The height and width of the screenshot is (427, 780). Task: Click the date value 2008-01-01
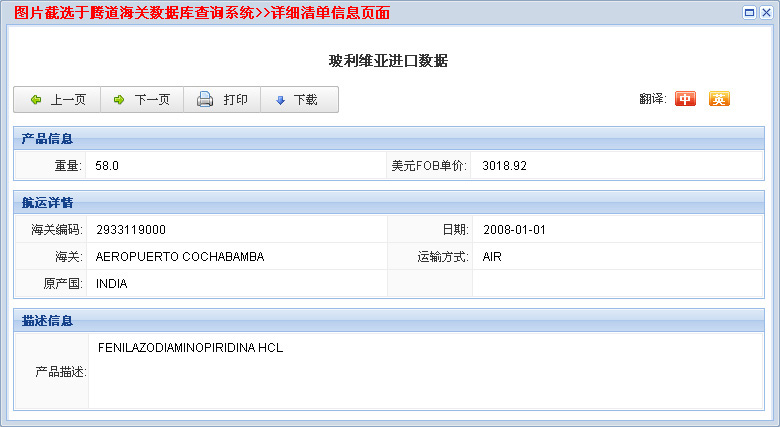point(514,230)
